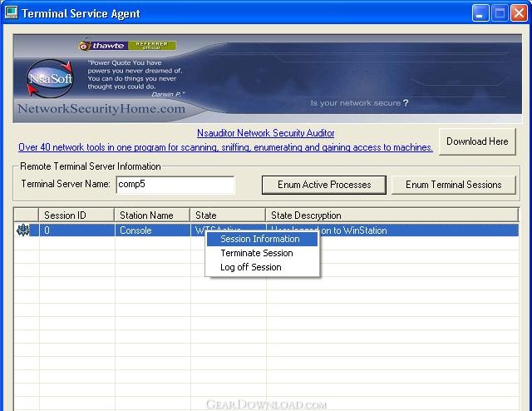
Task: Open the Nsauditor Network Security Auditor link
Action: (266, 133)
